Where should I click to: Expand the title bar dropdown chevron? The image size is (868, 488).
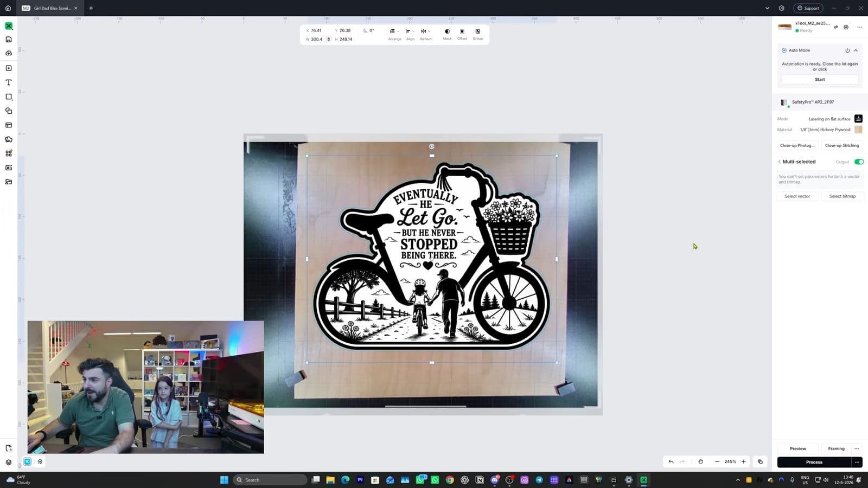pyautogui.click(x=767, y=8)
